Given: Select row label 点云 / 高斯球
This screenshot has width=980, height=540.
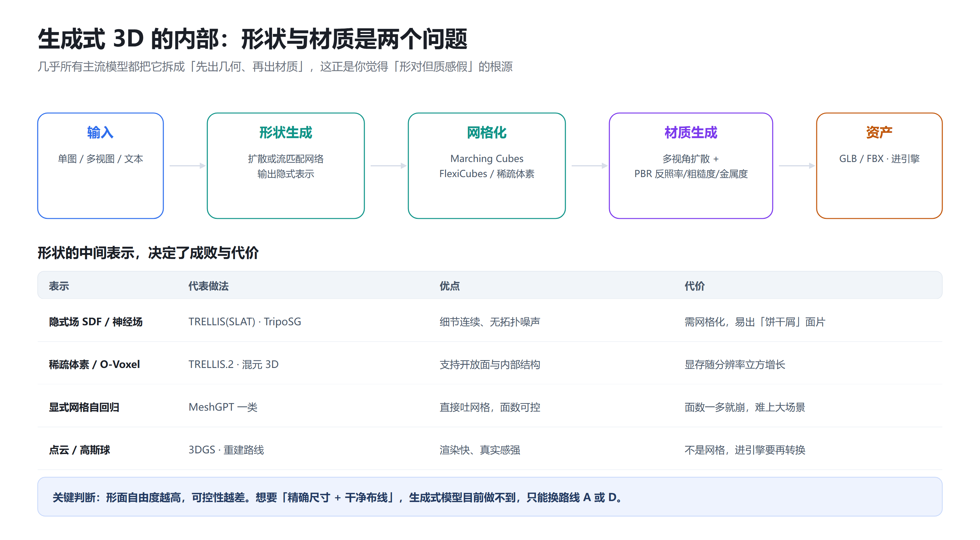Looking at the screenshot, I should pyautogui.click(x=79, y=450).
